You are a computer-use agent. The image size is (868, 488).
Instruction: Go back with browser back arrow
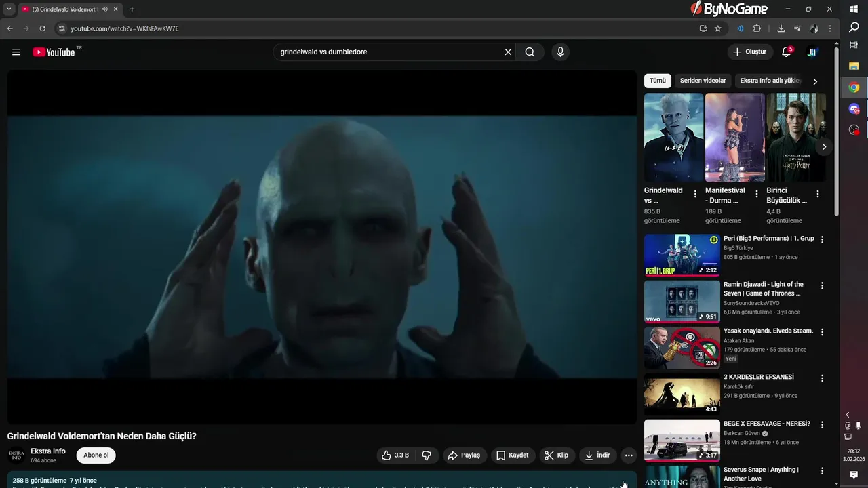click(10, 28)
